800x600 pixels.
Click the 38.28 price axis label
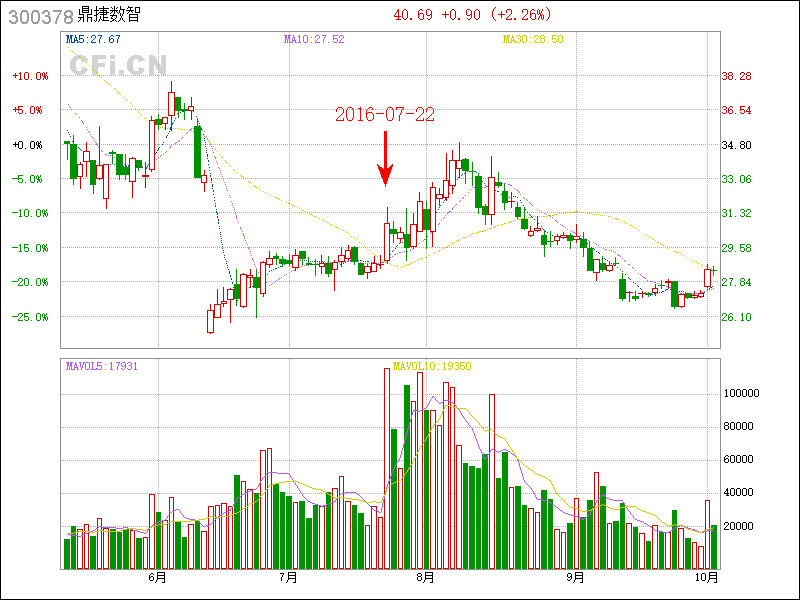[x=736, y=76]
